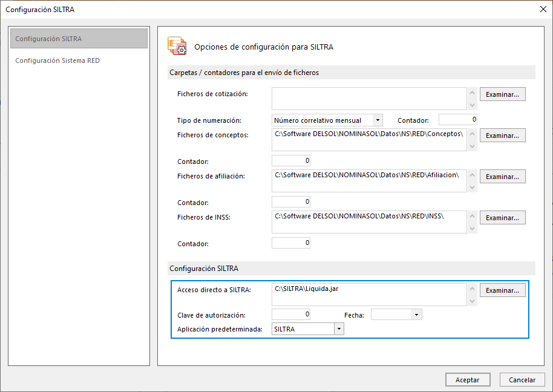Click the Ficheros de conceptos path field

pos(369,140)
